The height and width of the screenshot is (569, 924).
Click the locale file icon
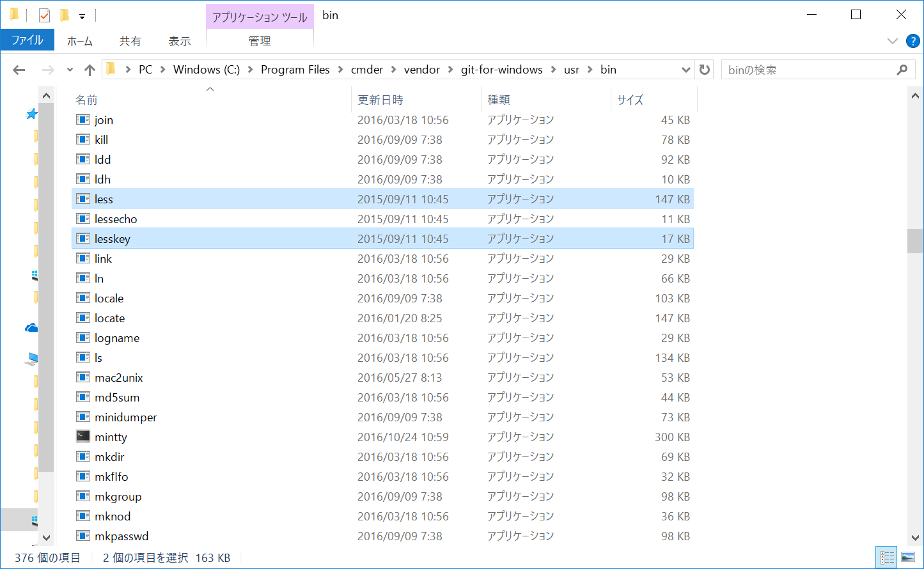pos(83,298)
